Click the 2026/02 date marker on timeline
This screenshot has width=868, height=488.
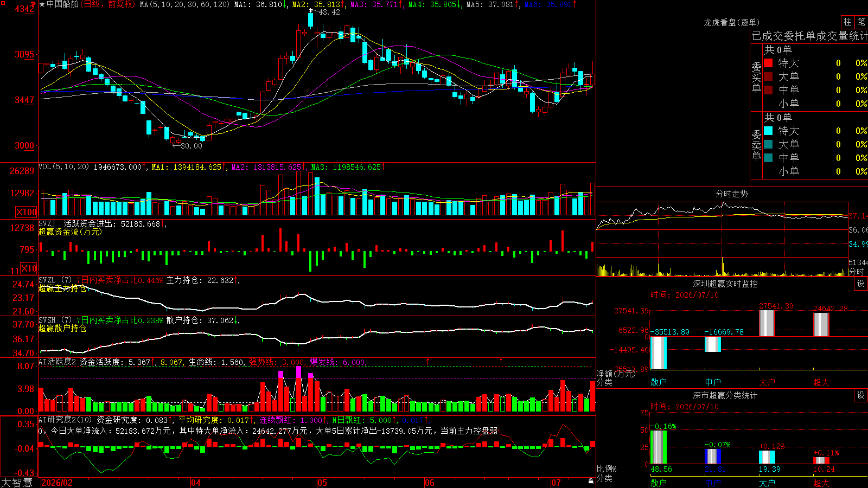[57, 483]
